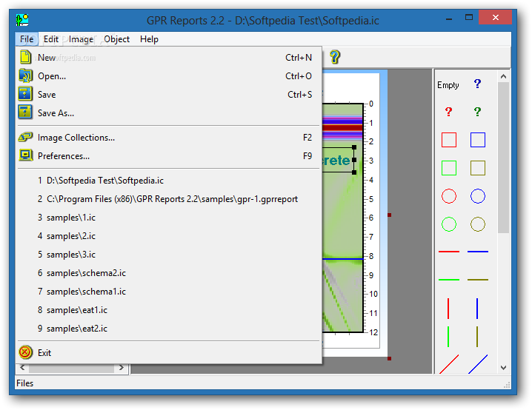This screenshot has width=532, height=410.
Task: Select the blue question mark object
Action: pos(477,84)
